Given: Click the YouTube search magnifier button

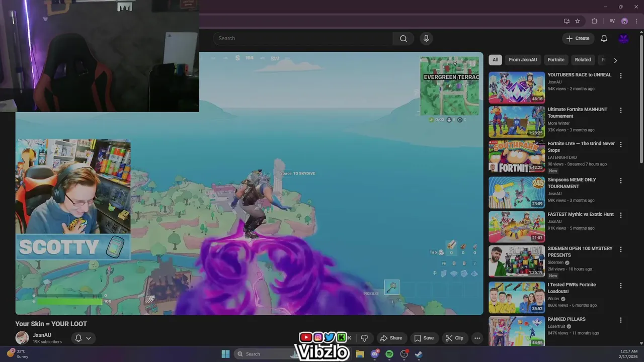Looking at the screenshot, I should tap(404, 38).
